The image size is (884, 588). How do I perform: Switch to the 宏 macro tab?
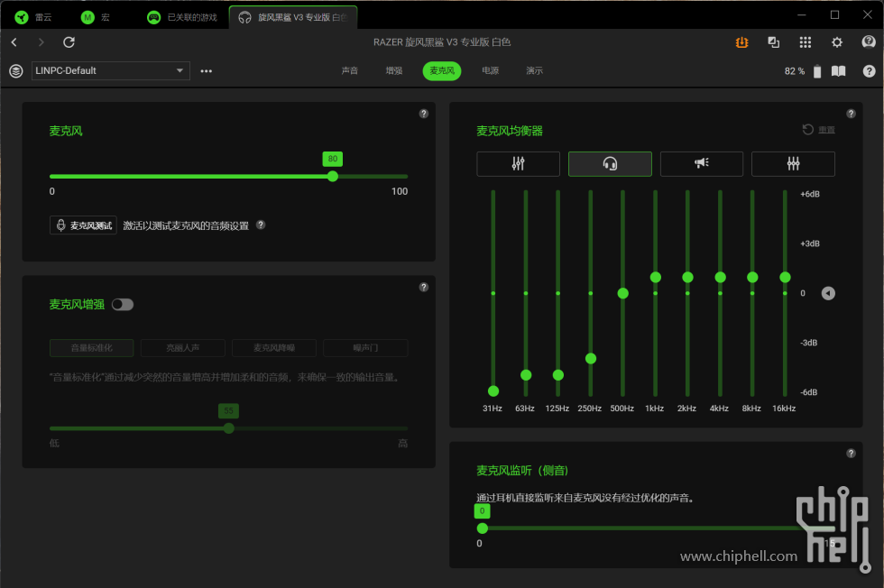click(x=96, y=17)
